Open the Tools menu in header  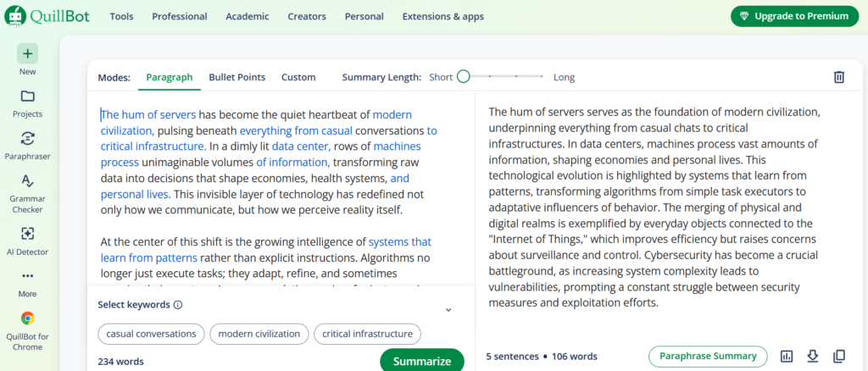click(x=121, y=17)
